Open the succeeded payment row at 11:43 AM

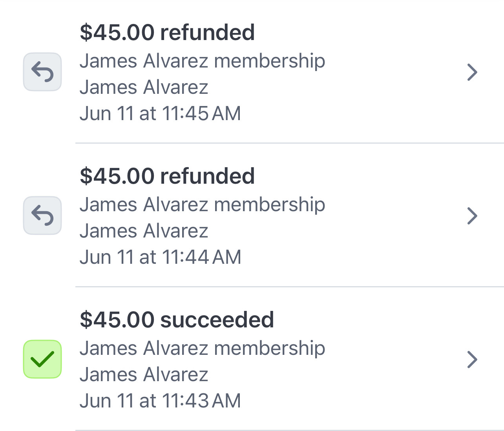pyautogui.click(x=252, y=359)
